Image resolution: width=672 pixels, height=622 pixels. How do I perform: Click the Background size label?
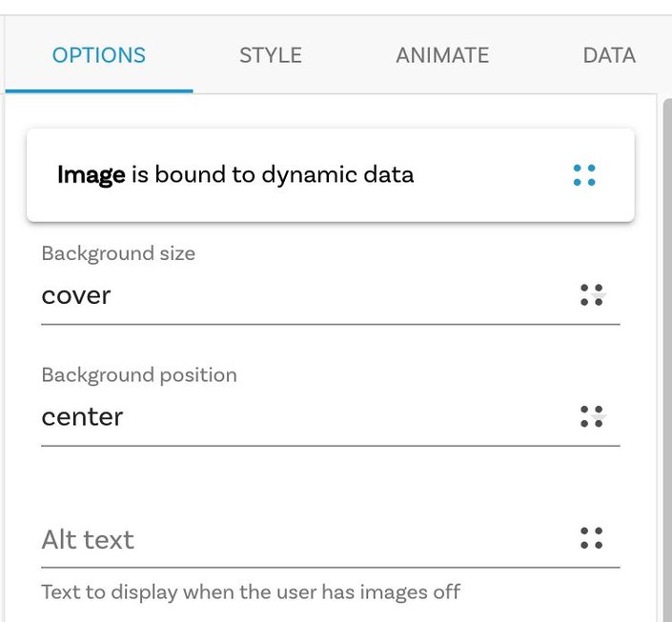pyautogui.click(x=118, y=253)
